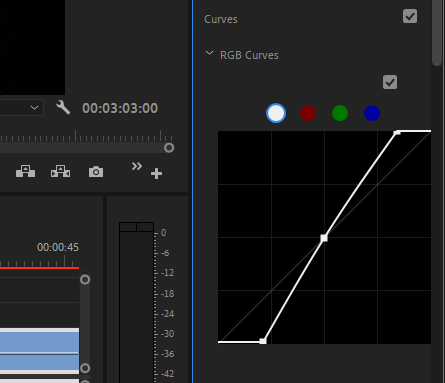Click the 00:00:45 timeline ruler mark

tap(58, 247)
